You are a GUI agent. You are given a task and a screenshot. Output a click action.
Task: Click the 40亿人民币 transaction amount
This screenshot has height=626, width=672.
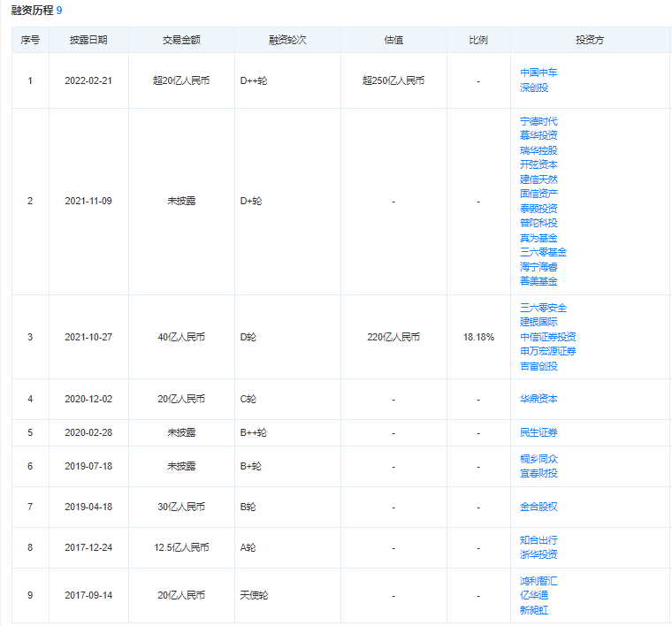[x=181, y=337]
